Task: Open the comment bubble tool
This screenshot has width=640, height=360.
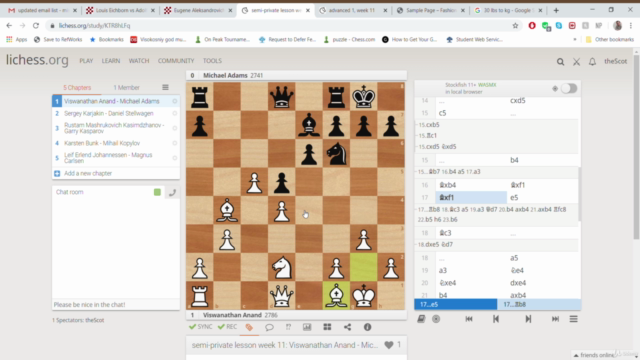Action: (x=269, y=327)
